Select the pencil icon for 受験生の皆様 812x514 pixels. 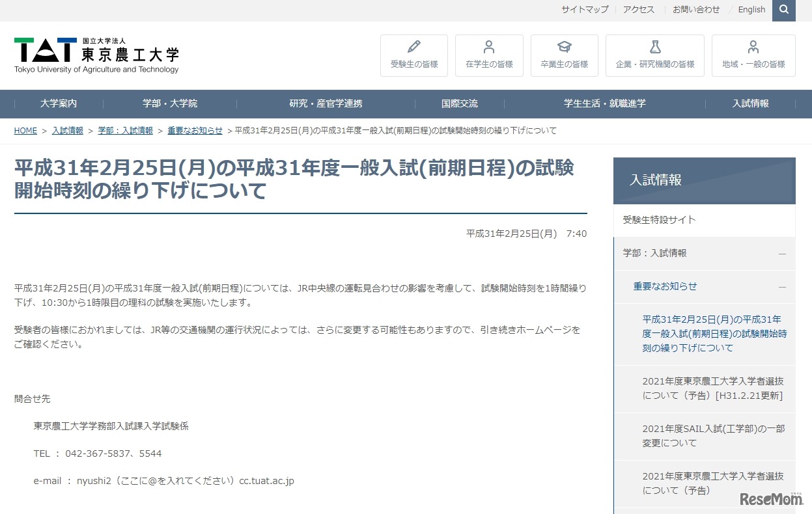pyautogui.click(x=413, y=47)
